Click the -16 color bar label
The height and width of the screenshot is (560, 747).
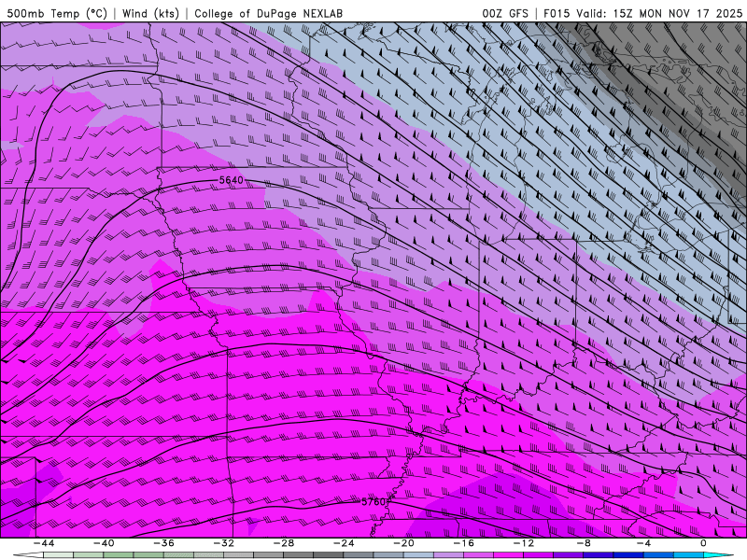tap(463, 543)
